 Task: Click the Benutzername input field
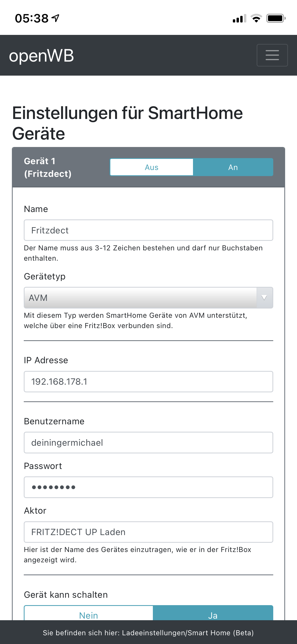coord(148,443)
